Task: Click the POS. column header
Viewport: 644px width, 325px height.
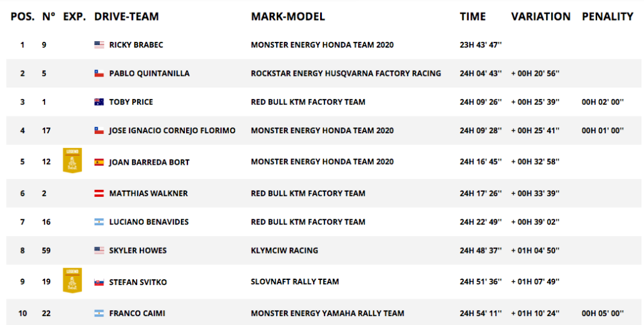Action: [x=23, y=17]
